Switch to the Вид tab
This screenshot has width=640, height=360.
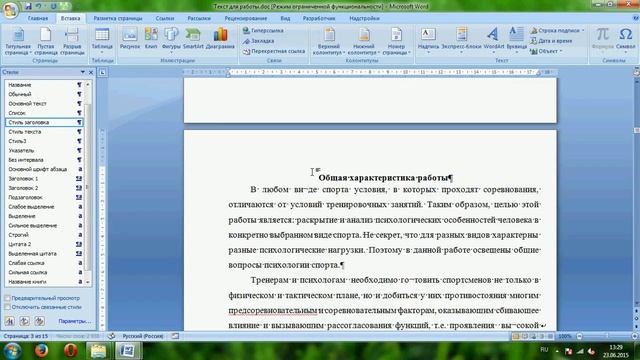[x=285, y=18]
